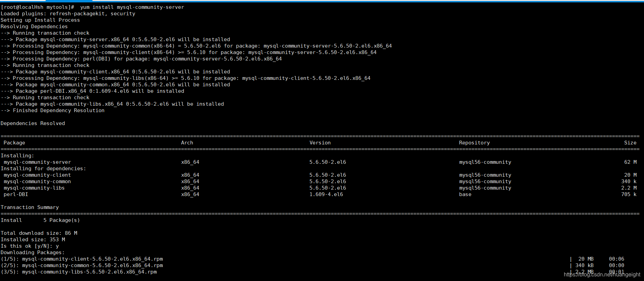Click 'Installing for dependencies:' label
Screen dimensions: 644x281
click(x=43, y=169)
